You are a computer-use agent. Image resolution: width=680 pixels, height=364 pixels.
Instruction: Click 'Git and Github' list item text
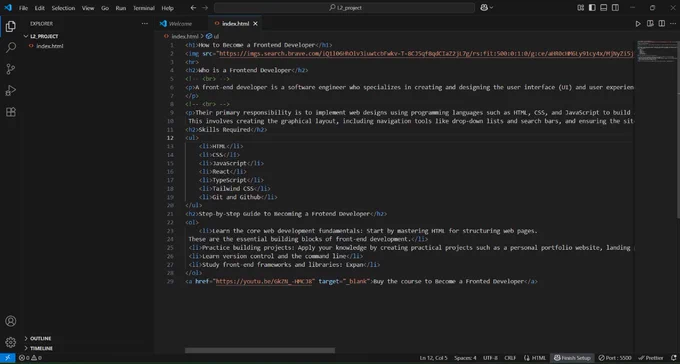point(236,197)
